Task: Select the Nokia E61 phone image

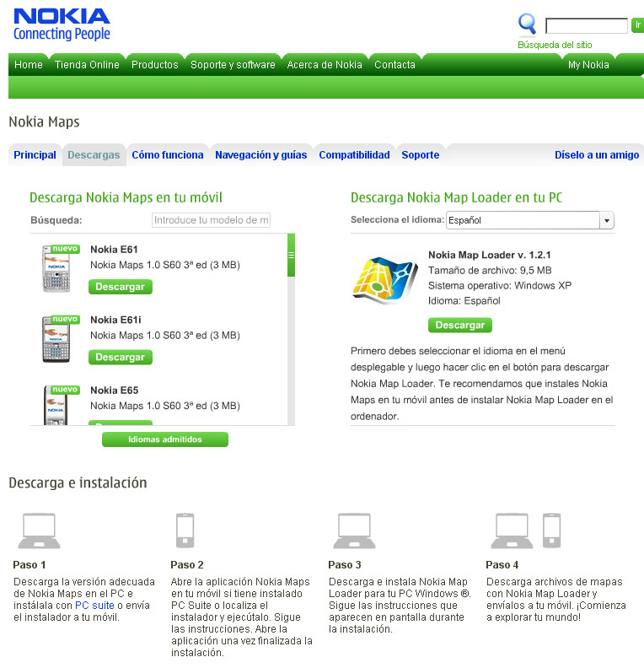Action: click(x=56, y=269)
